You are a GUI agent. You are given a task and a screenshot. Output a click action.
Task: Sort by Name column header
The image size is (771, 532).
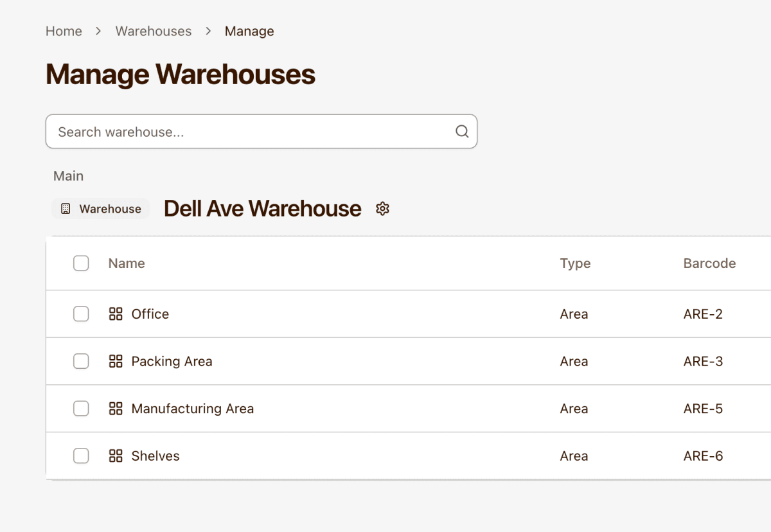pyautogui.click(x=127, y=263)
